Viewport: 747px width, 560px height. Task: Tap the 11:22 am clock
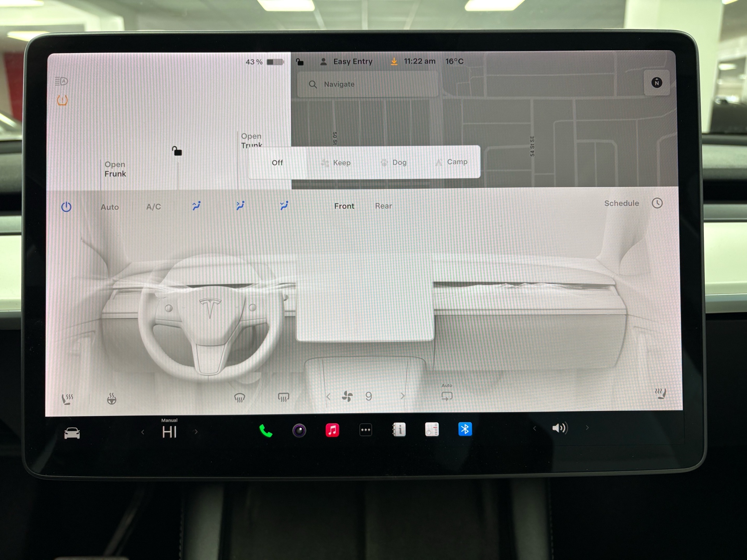coord(419,61)
